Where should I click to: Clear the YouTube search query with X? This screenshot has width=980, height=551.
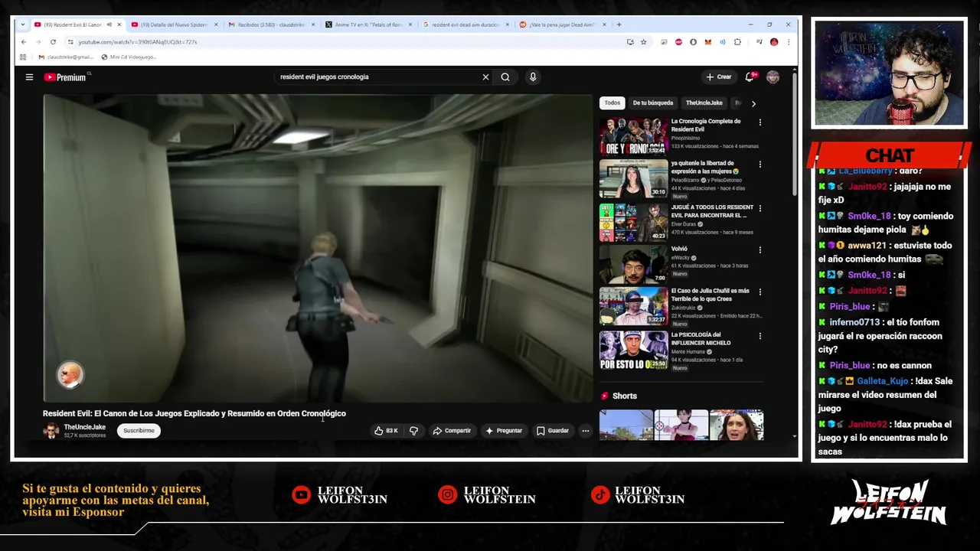click(x=485, y=77)
